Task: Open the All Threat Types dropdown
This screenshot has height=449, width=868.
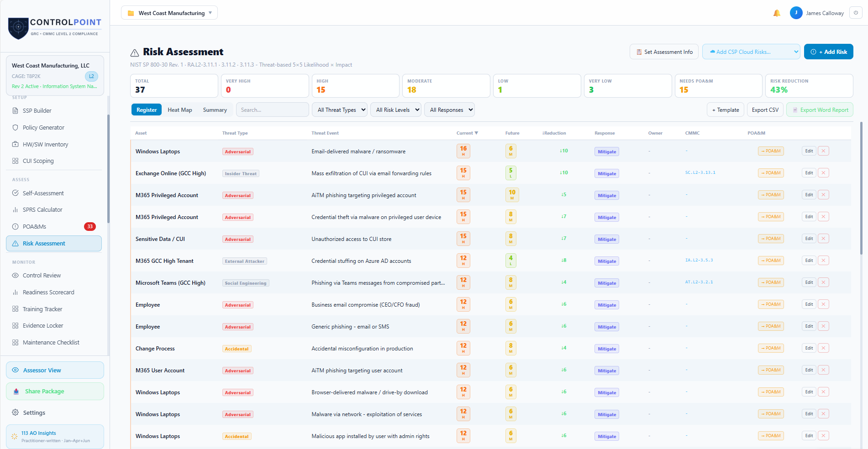Action: click(x=339, y=110)
